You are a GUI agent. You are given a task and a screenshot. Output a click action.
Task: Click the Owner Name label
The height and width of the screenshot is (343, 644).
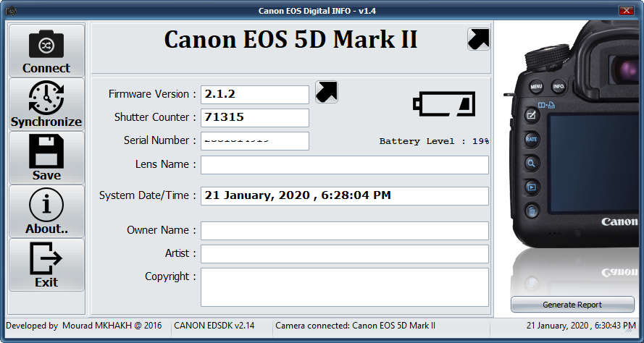[x=162, y=230]
